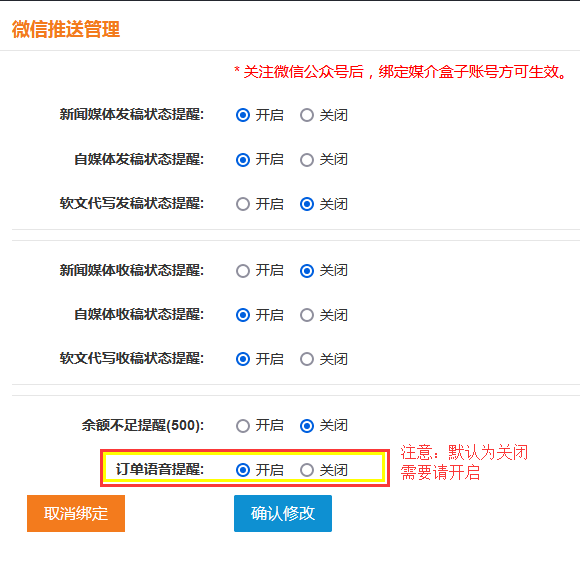580x561 pixels.
Task: Select 关闭 for 软文代写发稿状态提醒
Action: point(307,204)
